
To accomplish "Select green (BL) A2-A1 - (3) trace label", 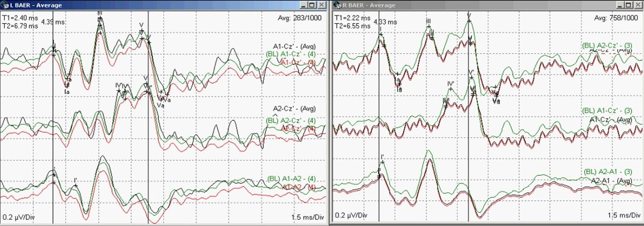I will [607, 172].
